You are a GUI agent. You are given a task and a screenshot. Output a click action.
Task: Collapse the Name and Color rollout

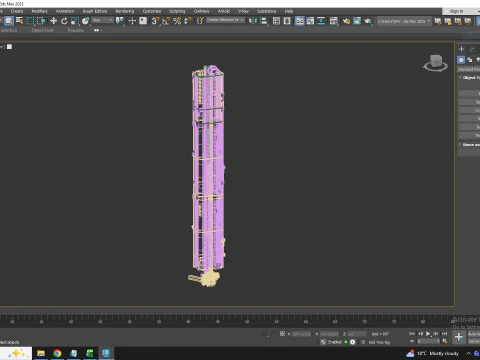pyautogui.click(x=469, y=144)
